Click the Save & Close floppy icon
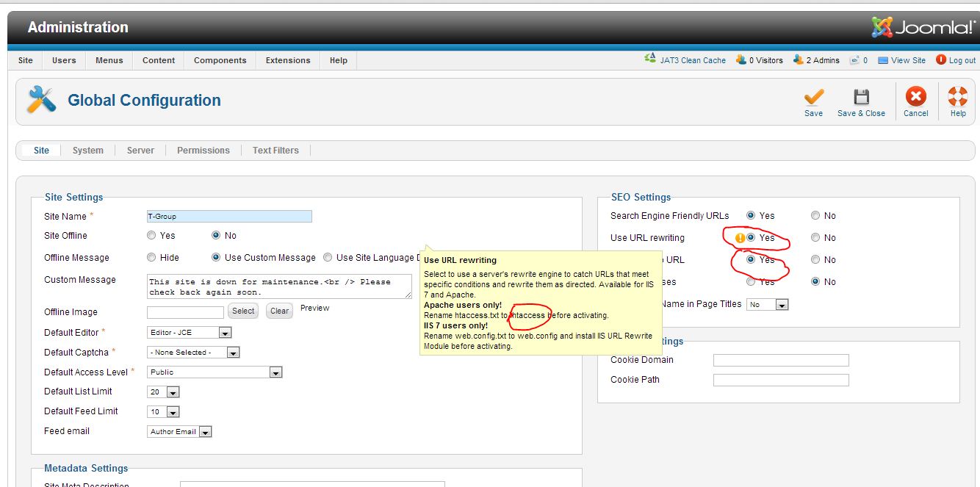The width and height of the screenshot is (980, 487). coord(861,97)
